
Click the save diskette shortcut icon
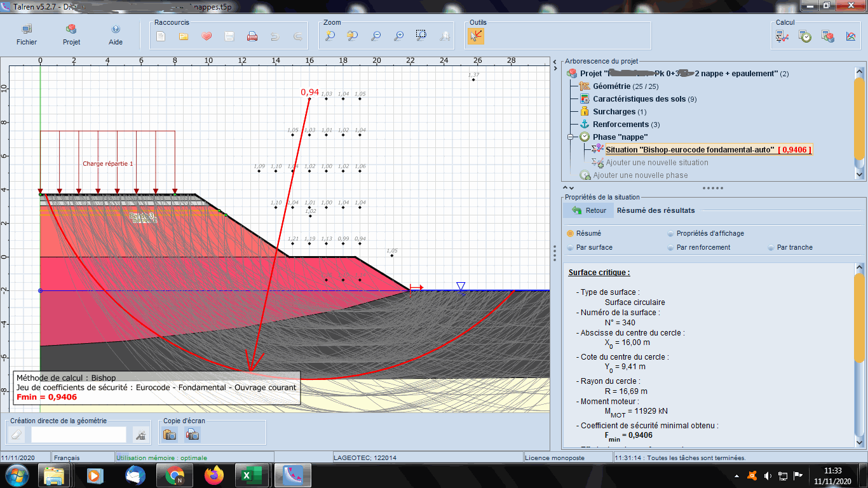(229, 36)
